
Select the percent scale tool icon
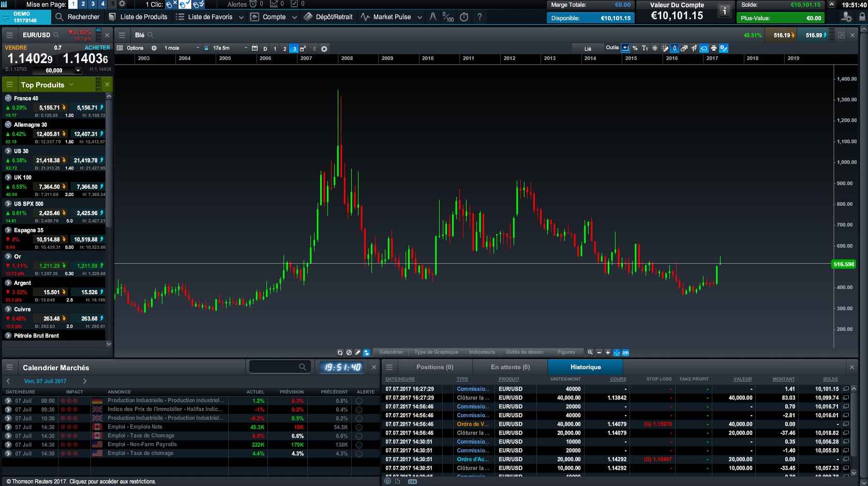click(x=635, y=48)
